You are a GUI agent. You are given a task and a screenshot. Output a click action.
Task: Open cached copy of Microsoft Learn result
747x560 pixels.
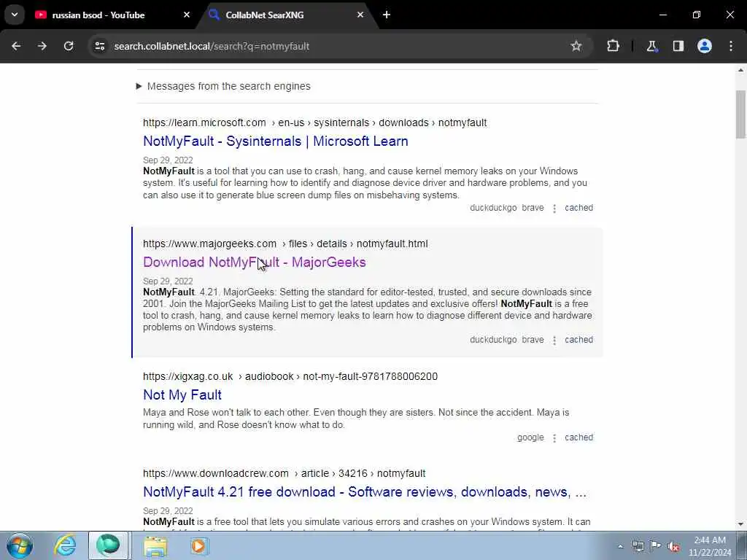point(578,208)
